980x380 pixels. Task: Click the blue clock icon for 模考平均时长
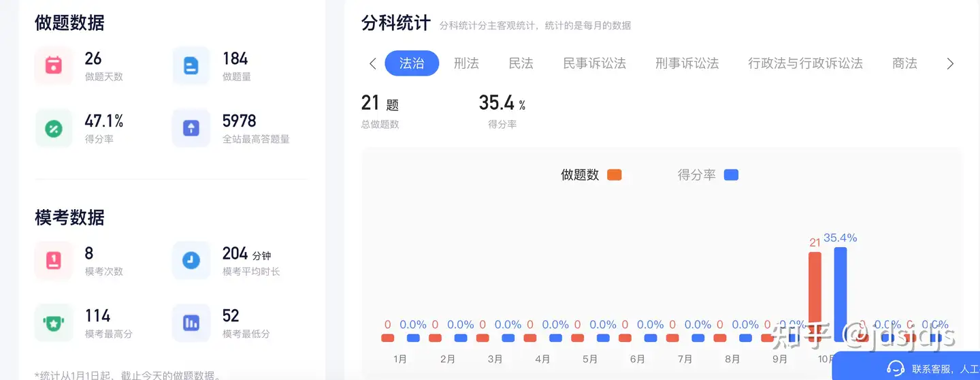(x=191, y=261)
